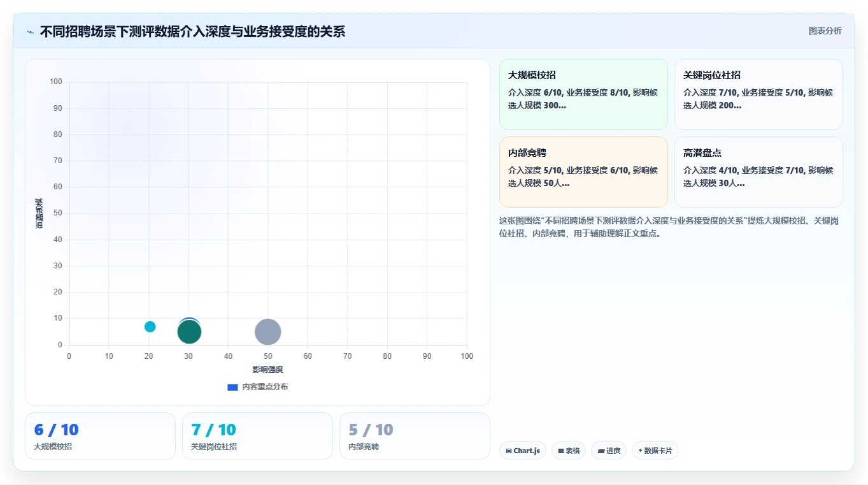The height and width of the screenshot is (485, 868).
Task: Open the 大规模校招 info card
Action: [x=583, y=94]
